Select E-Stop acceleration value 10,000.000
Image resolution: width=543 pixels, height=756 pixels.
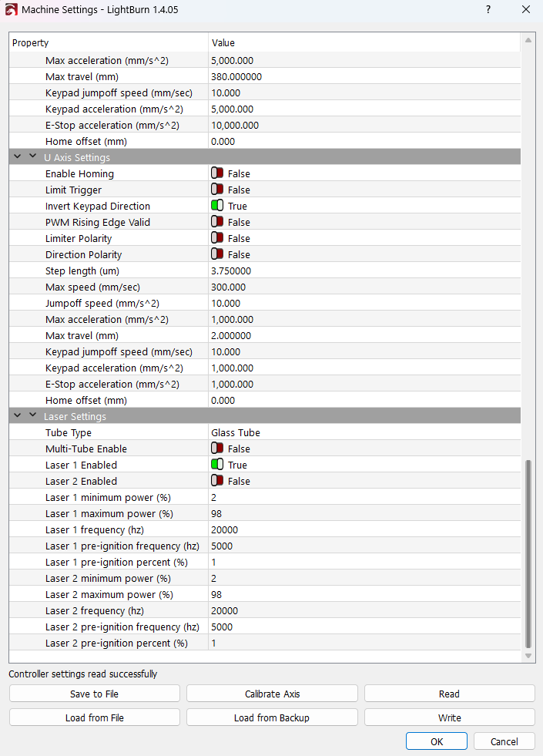tap(235, 125)
